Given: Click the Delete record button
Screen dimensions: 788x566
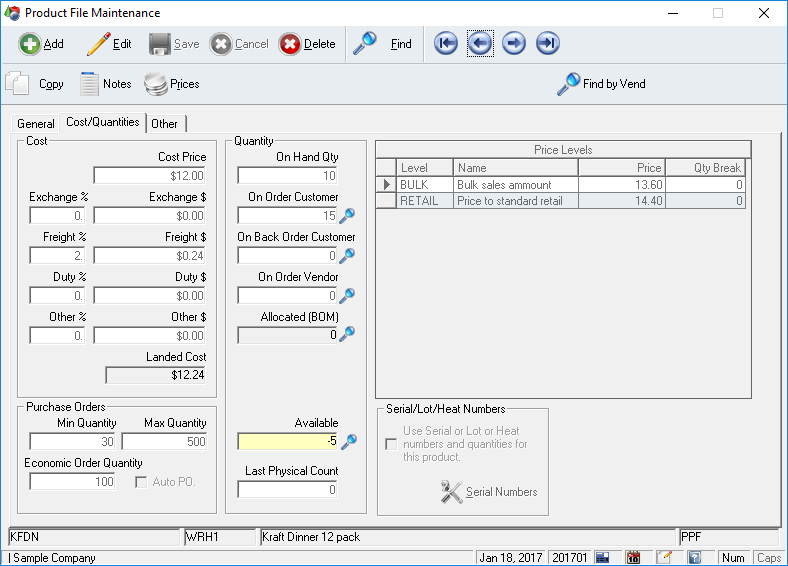Looking at the screenshot, I should [307, 44].
